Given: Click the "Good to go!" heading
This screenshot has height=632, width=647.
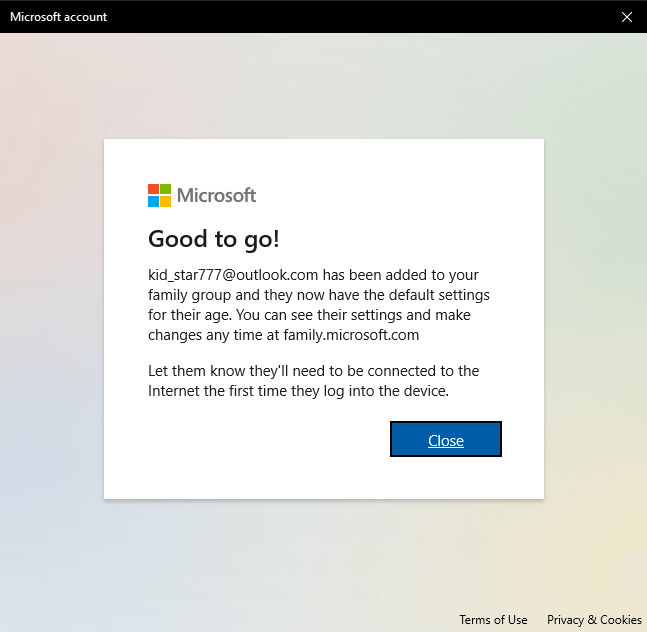Looking at the screenshot, I should point(214,238).
